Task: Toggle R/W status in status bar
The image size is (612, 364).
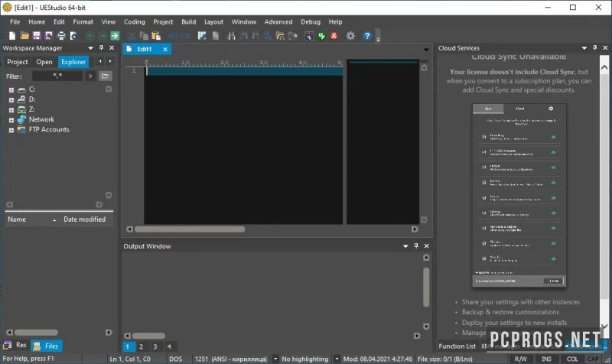Action: pos(521,359)
